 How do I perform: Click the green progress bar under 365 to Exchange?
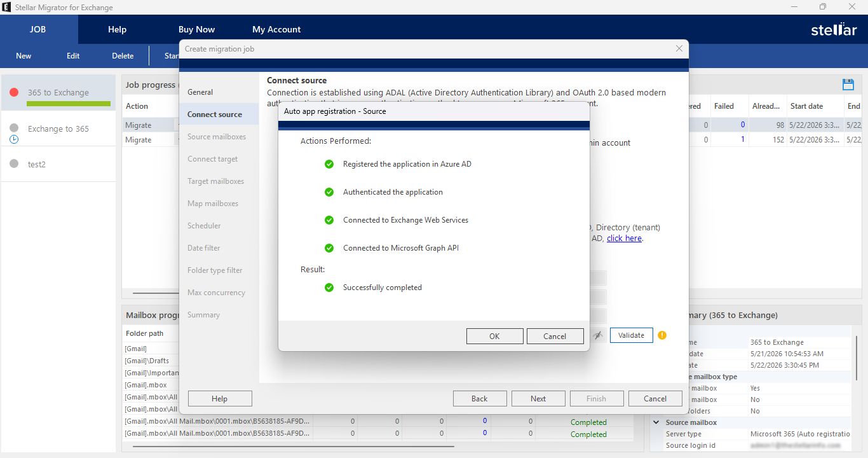coord(69,104)
